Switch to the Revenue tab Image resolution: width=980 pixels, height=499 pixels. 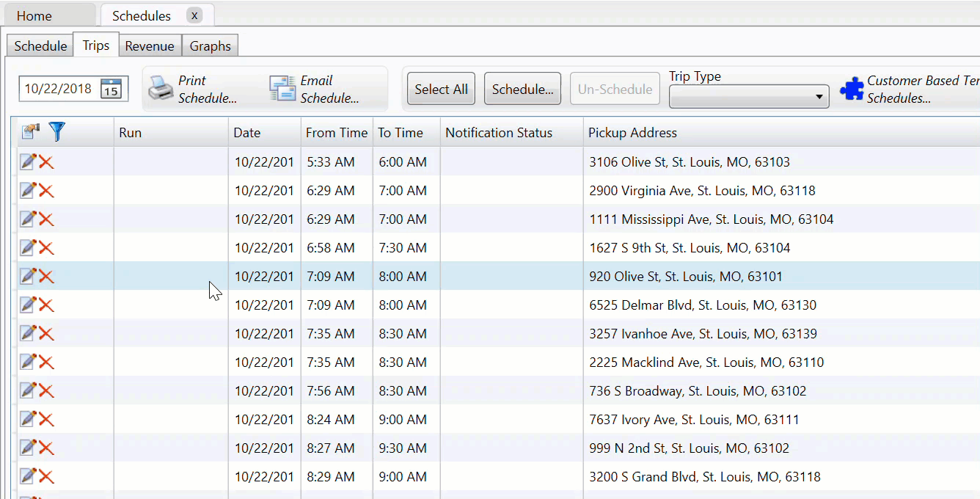tap(150, 45)
